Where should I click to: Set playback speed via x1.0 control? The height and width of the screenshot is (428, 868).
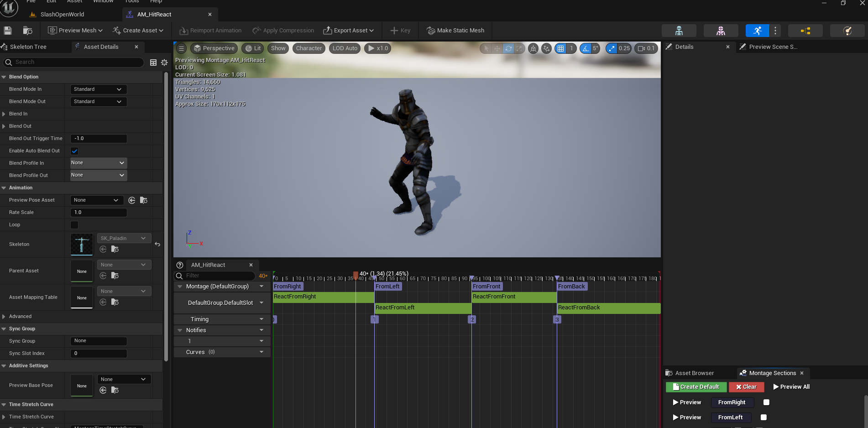[378, 48]
